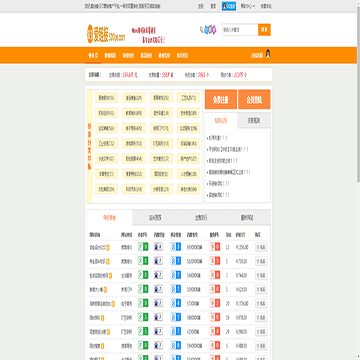Click the red badge in second table row
The width and height of the screenshot is (360, 360).
(x=215, y=261)
